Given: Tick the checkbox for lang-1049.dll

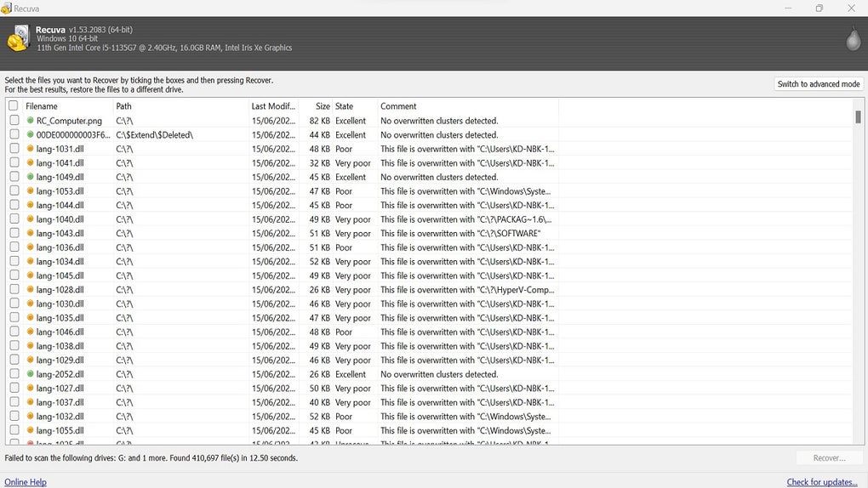Looking at the screenshot, I should pyautogui.click(x=14, y=177).
